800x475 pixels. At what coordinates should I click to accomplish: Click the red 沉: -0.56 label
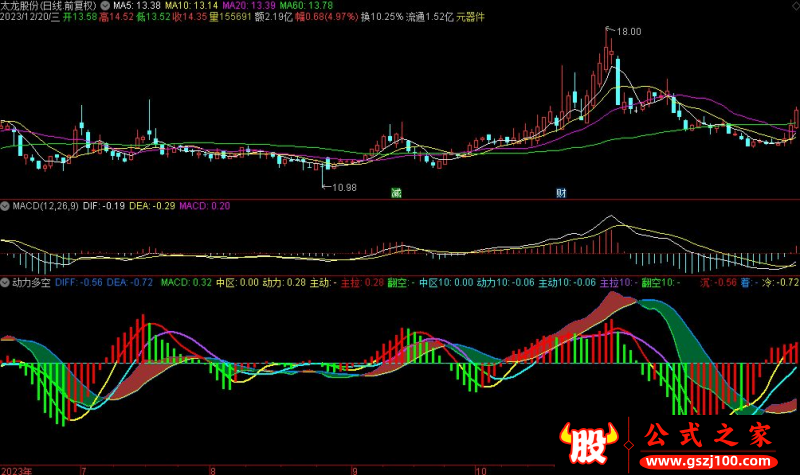718,283
